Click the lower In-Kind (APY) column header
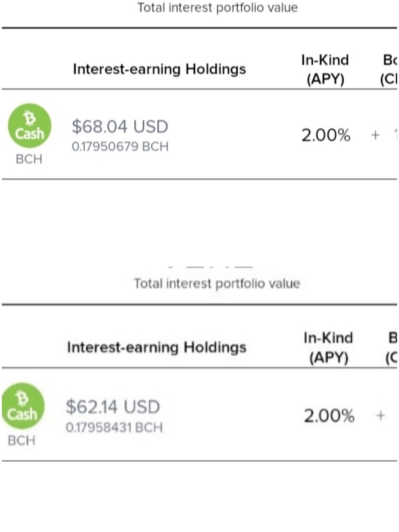The width and height of the screenshot is (399, 532). pyautogui.click(x=329, y=348)
